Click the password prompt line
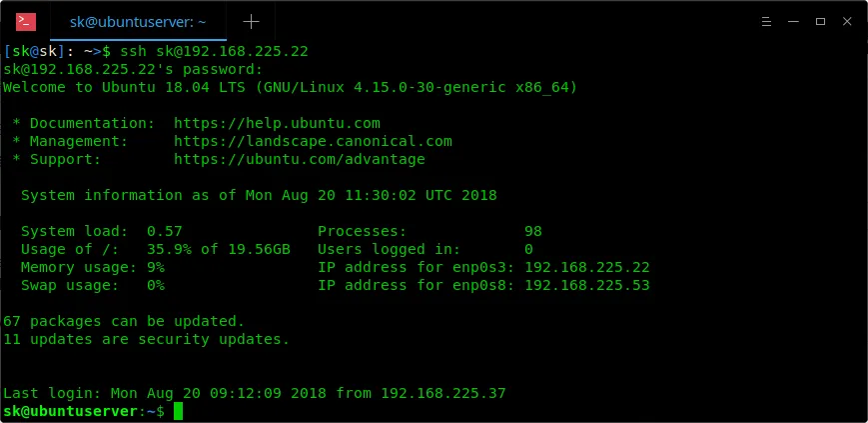Image resolution: width=868 pixels, height=423 pixels. 133,69
